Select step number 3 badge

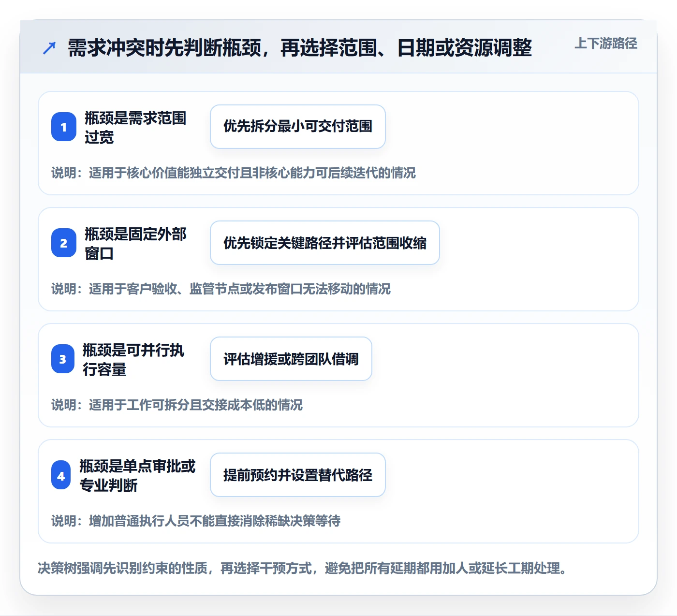(x=63, y=359)
